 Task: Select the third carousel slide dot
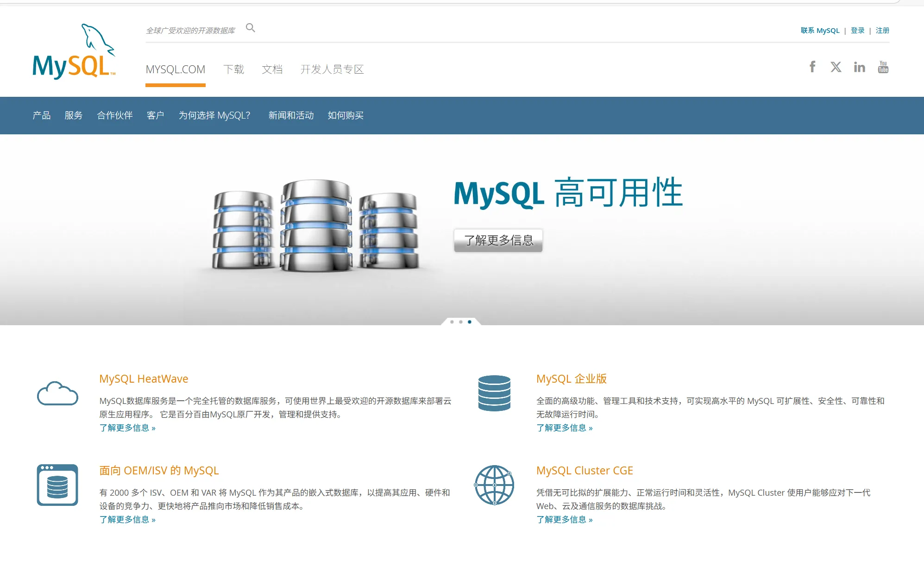click(470, 321)
